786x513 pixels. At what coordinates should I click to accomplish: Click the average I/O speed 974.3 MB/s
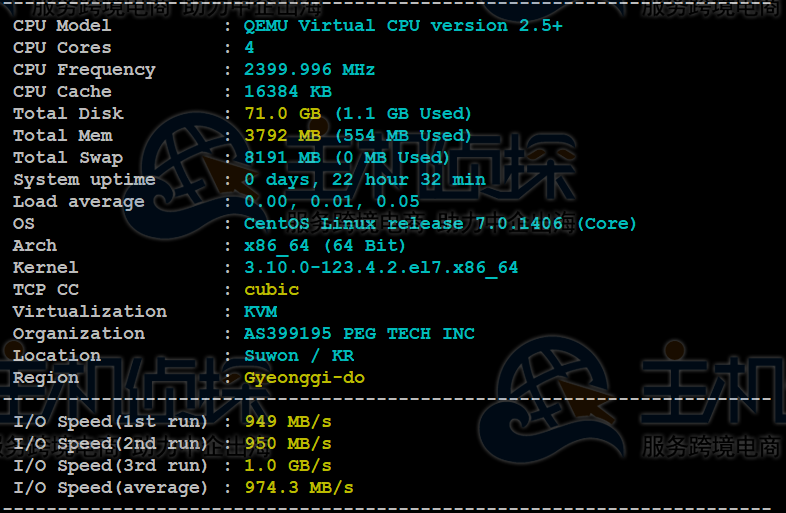click(x=299, y=488)
